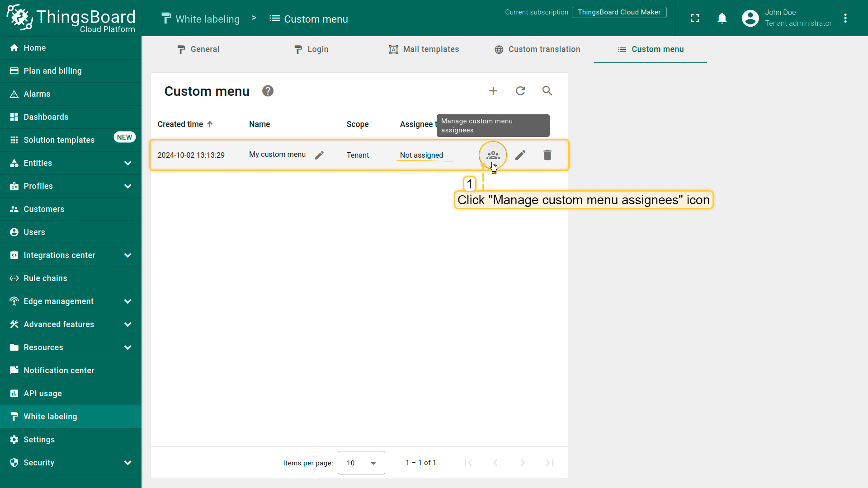Sort by the Created time column header

180,124
